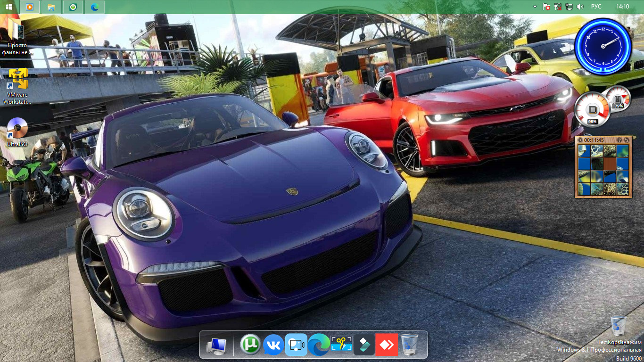Select the 'Просто файлы не...' desktop folder
This screenshot has height=362, width=644.
tap(18, 35)
